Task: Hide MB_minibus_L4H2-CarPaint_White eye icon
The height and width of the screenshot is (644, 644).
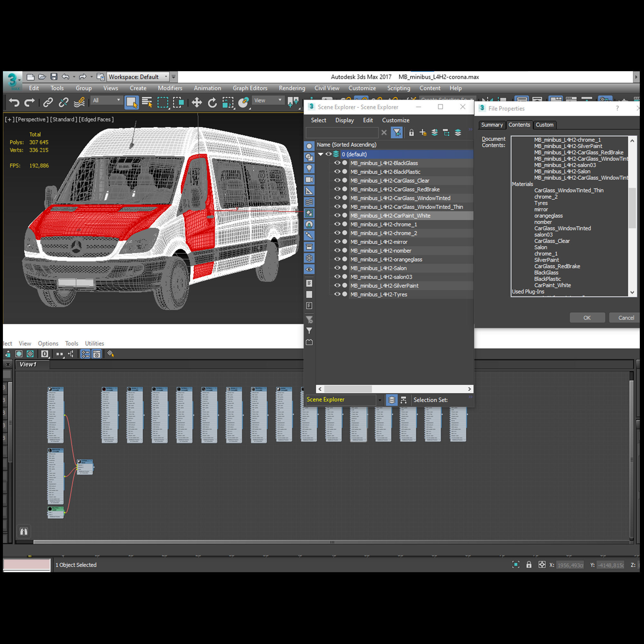Action: point(337,215)
